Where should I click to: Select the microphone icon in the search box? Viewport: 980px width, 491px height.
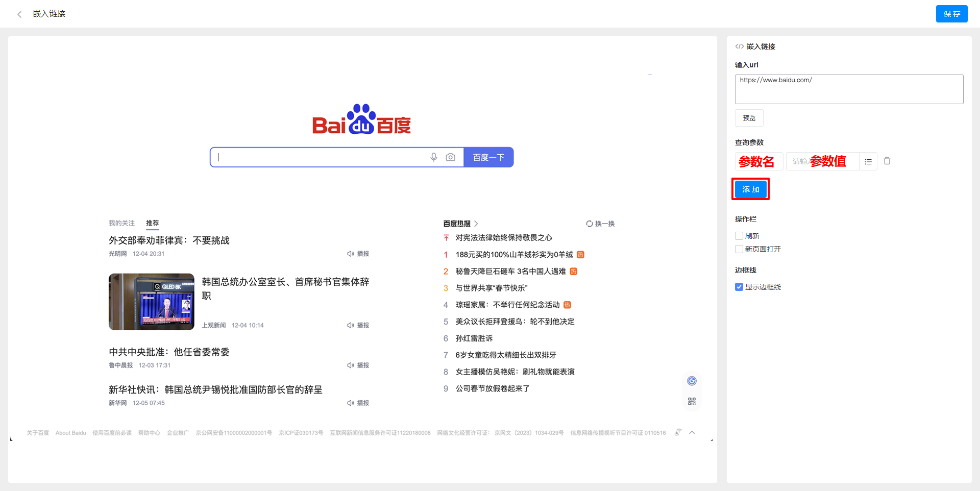coord(433,157)
